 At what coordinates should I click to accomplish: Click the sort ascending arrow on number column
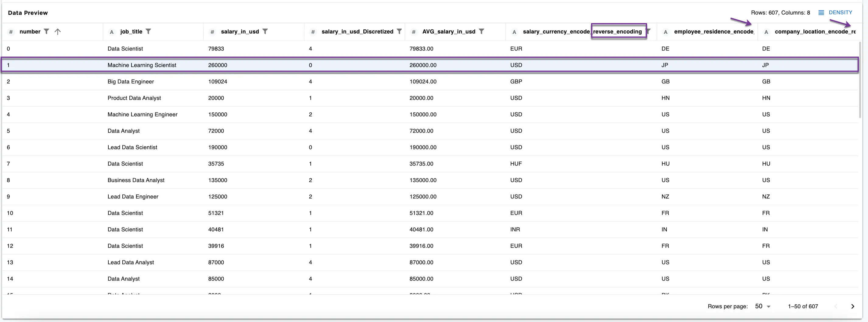[x=58, y=32]
